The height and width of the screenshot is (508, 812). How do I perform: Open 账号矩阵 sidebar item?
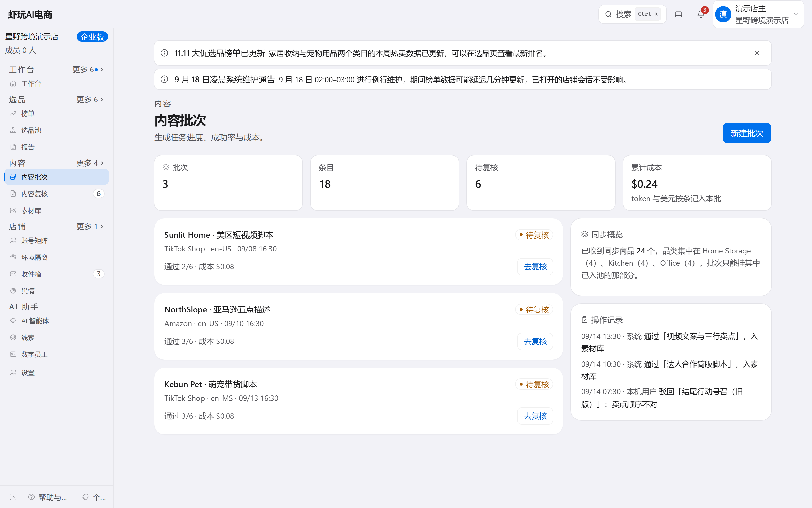click(56, 241)
